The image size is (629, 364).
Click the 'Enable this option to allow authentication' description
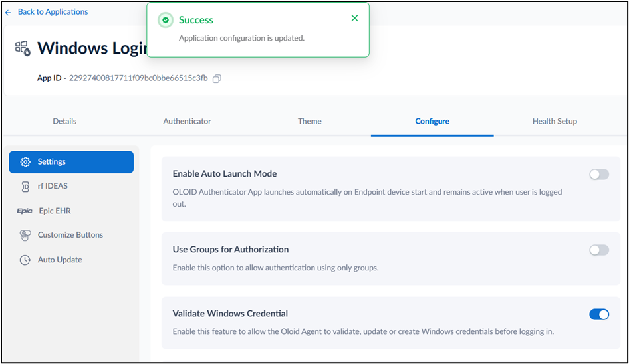click(x=275, y=268)
